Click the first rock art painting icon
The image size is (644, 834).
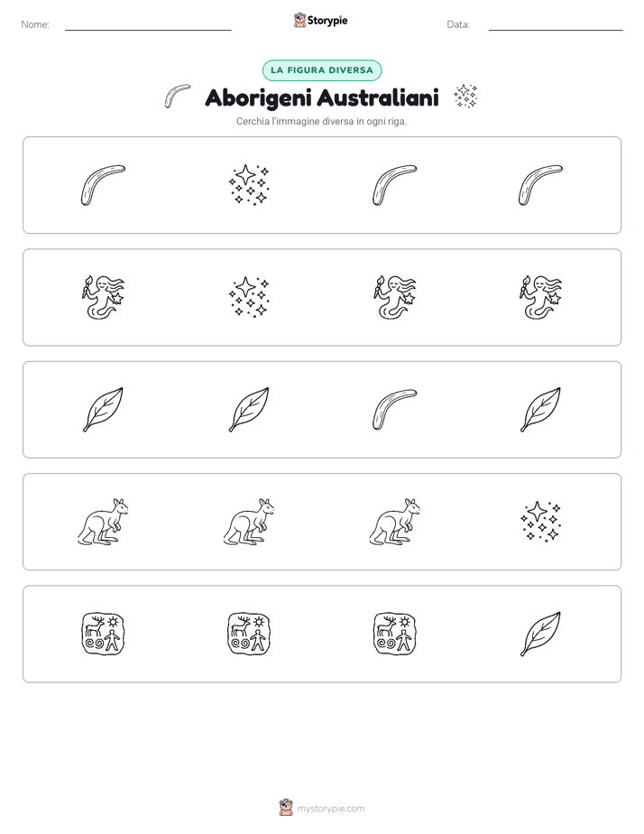coord(103,634)
